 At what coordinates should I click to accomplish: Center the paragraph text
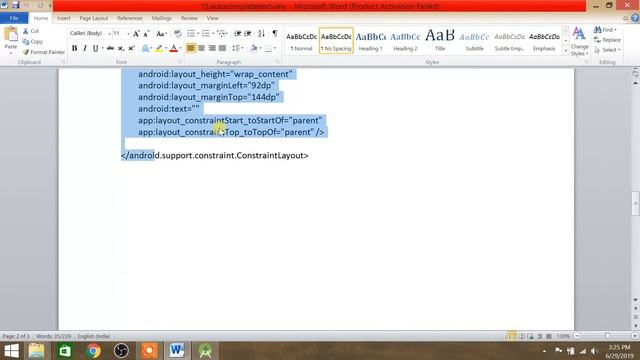(x=201, y=48)
